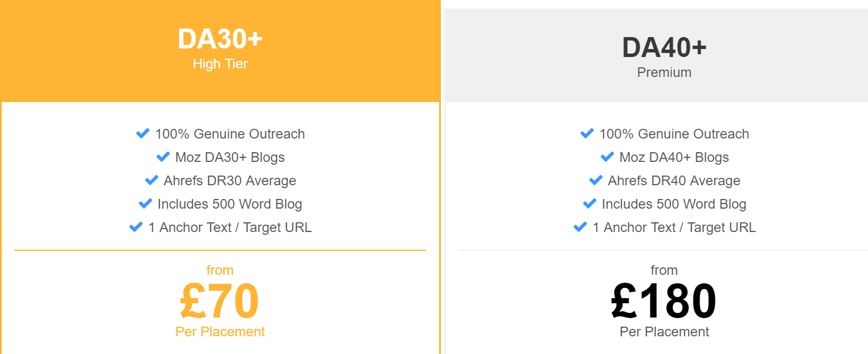This screenshot has width=868, height=354.
Task: Click the Ahrefs DR40 Average text
Action: pos(674,181)
